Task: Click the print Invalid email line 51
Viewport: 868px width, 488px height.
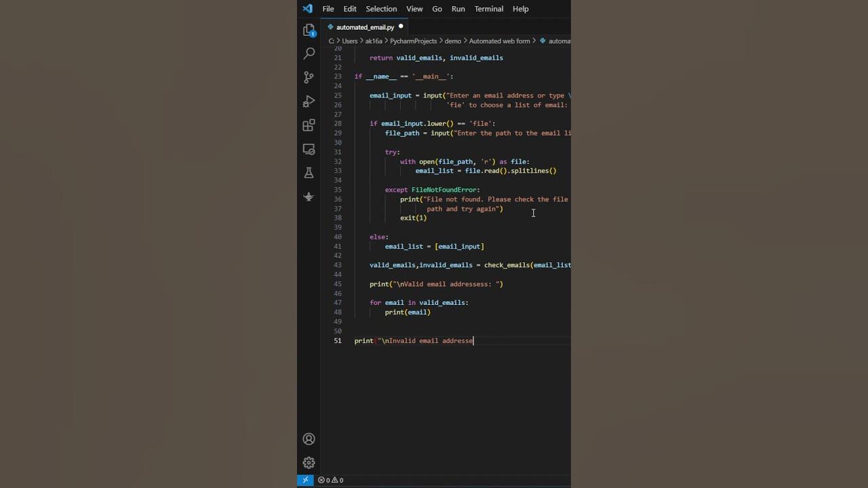Action: click(414, 341)
